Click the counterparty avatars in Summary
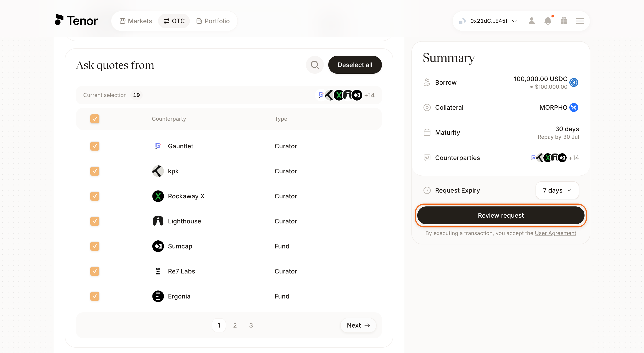 [x=549, y=158]
